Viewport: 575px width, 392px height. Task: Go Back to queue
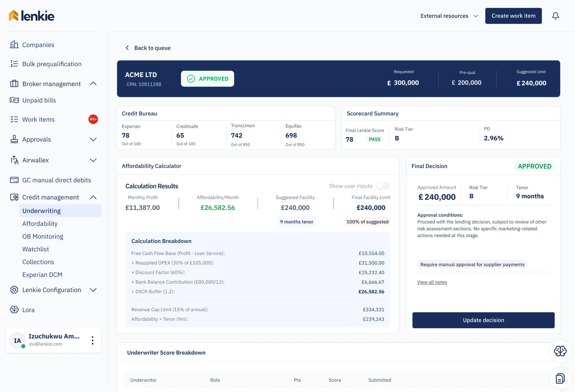[x=148, y=48]
